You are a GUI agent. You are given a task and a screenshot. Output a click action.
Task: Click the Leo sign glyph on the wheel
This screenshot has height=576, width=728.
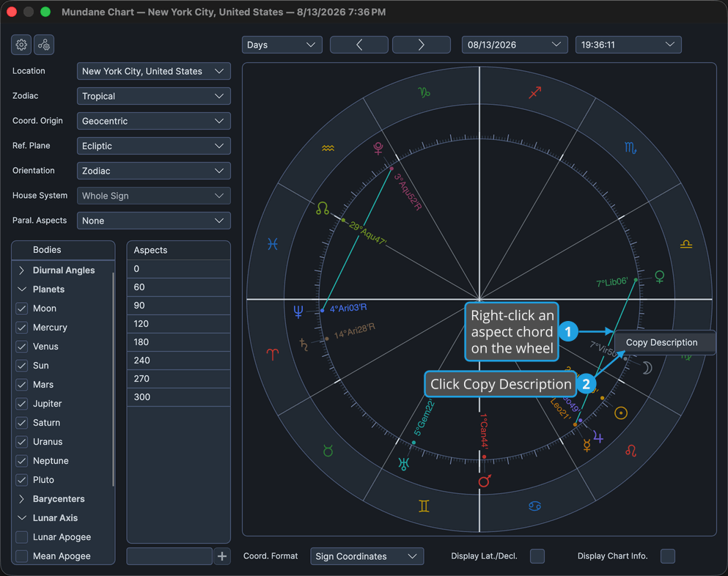coord(630,451)
